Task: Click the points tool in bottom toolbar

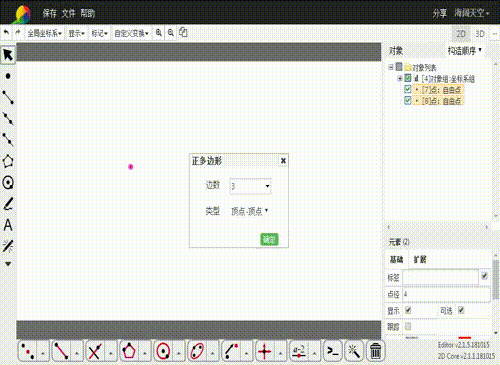Action: point(28,351)
